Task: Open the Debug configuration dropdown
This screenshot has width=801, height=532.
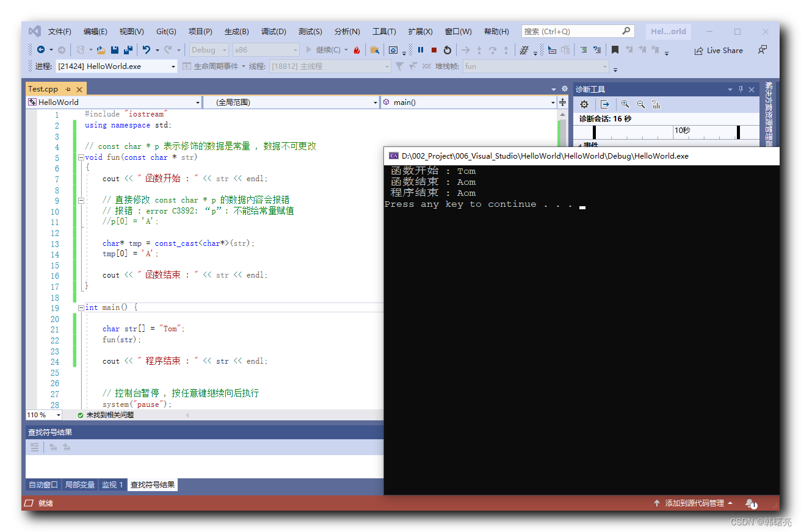Action: (x=209, y=50)
